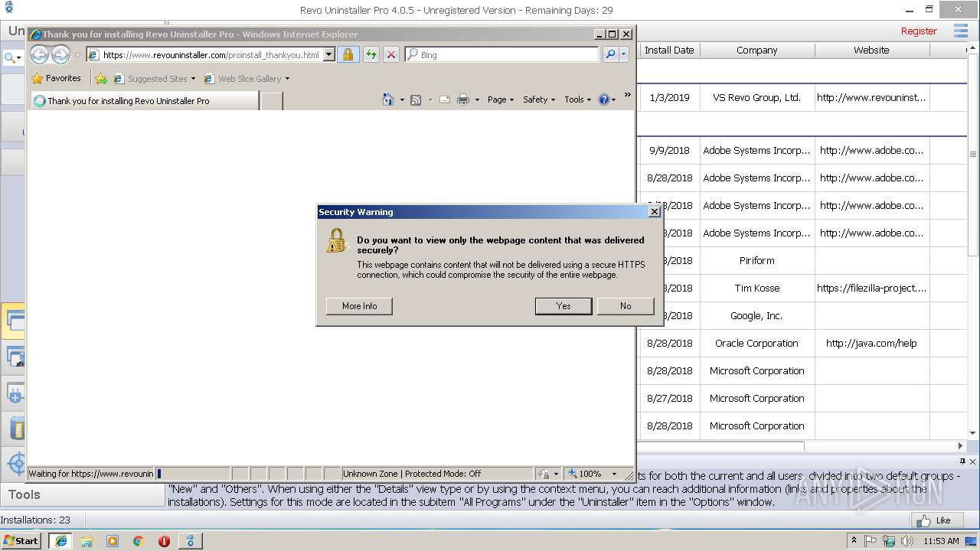Select the Piriform company row
The width and height of the screenshot is (980, 551).
(757, 260)
